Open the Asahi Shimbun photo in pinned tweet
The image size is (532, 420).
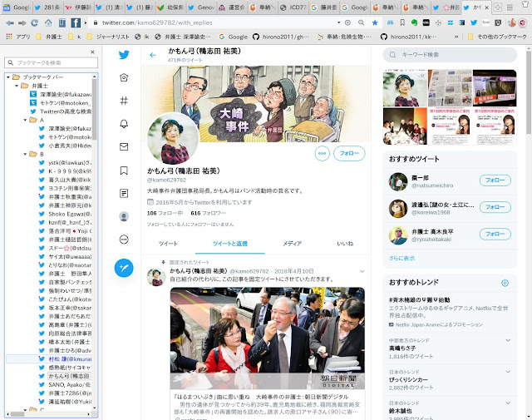coord(268,338)
